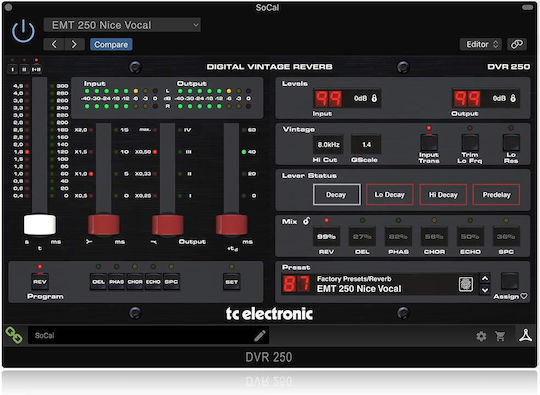Select the Decay lever status button
Screen dimensions: 540x395
[336, 195]
